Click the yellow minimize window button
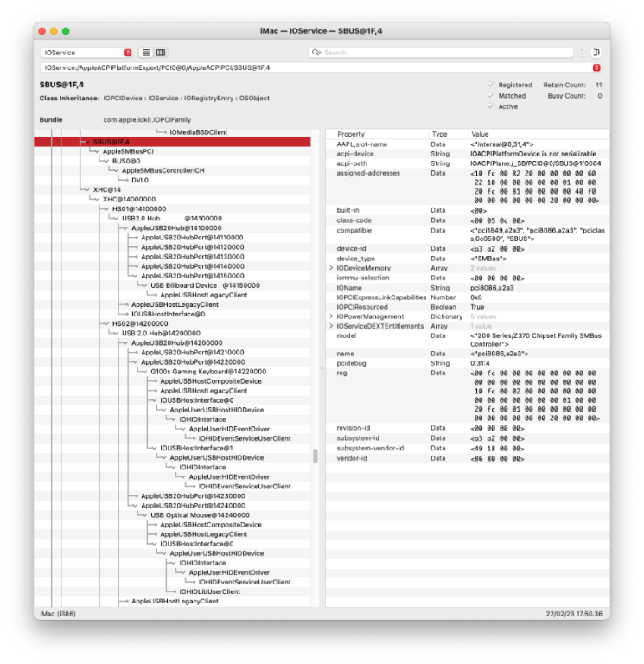The height and width of the screenshot is (664, 644). click(54, 31)
